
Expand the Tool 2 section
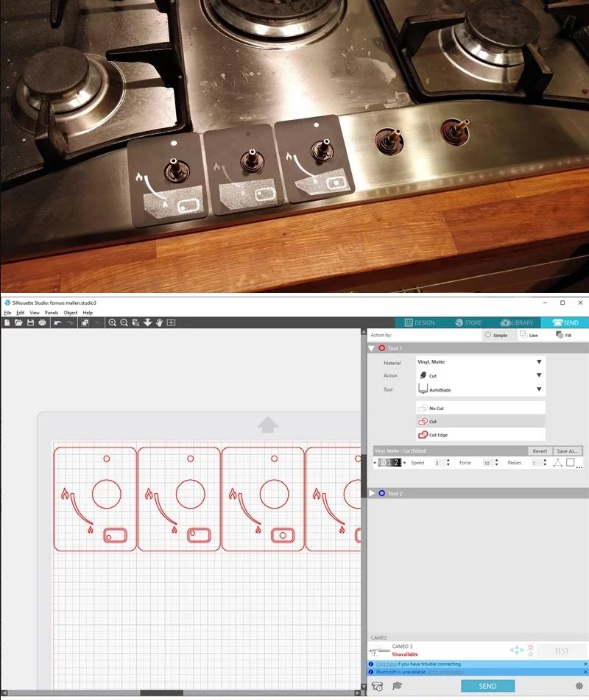(372, 493)
